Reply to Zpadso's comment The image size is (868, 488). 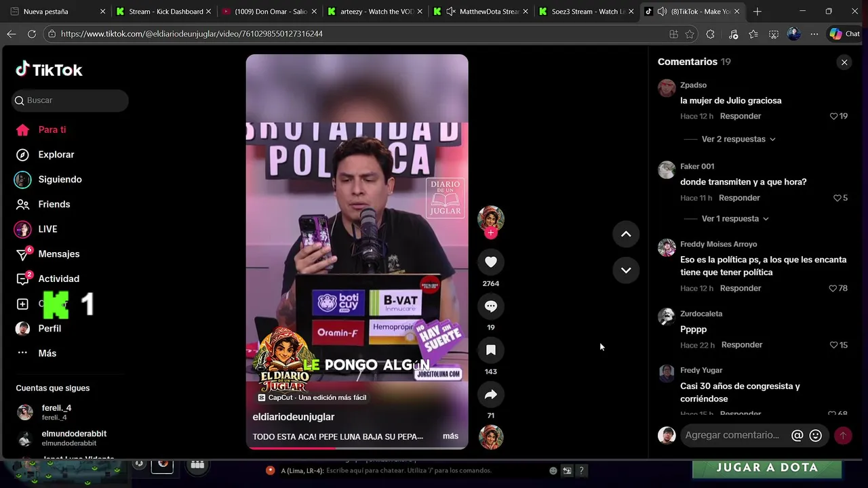[741, 117]
